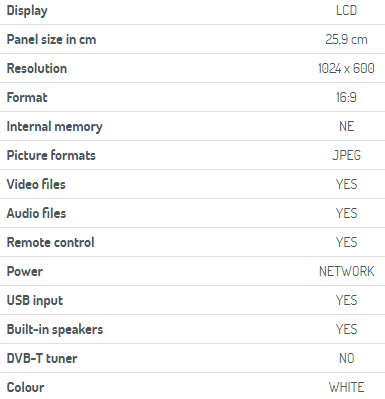Viewport: 385px width, 399px height.
Task: Click the USB input label
Action: click(35, 301)
